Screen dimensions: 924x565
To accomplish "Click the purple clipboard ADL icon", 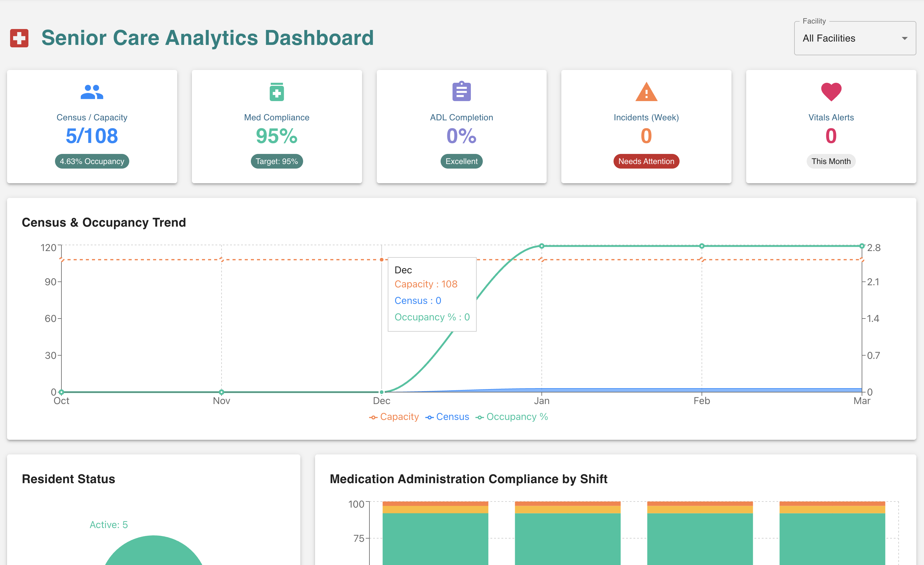I will [461, 92].
